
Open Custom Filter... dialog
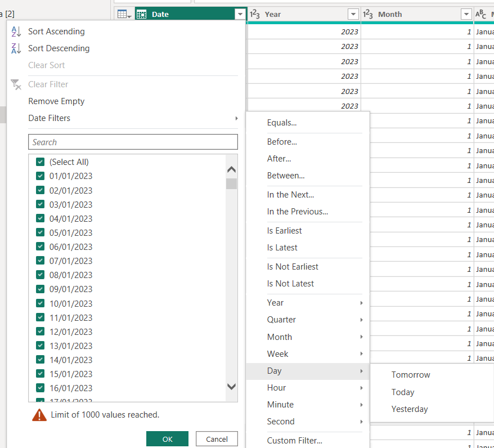pyautogui.click(x=295, y=441)
